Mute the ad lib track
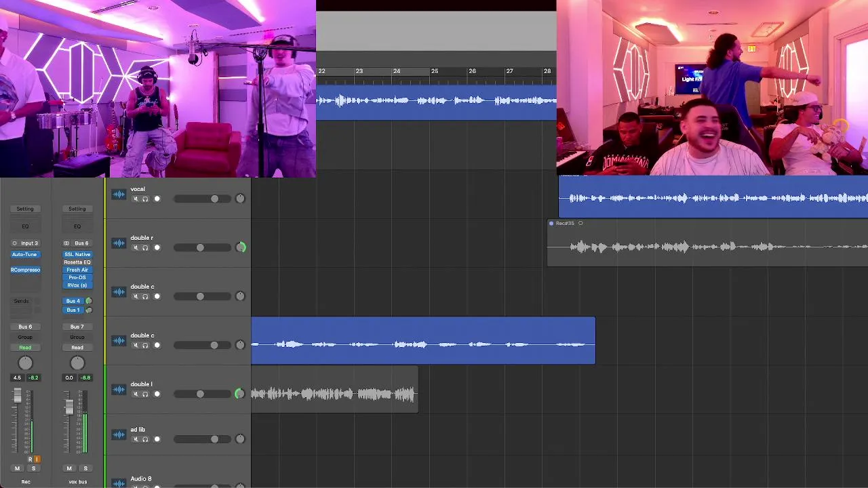 click(x=135, y=439)
